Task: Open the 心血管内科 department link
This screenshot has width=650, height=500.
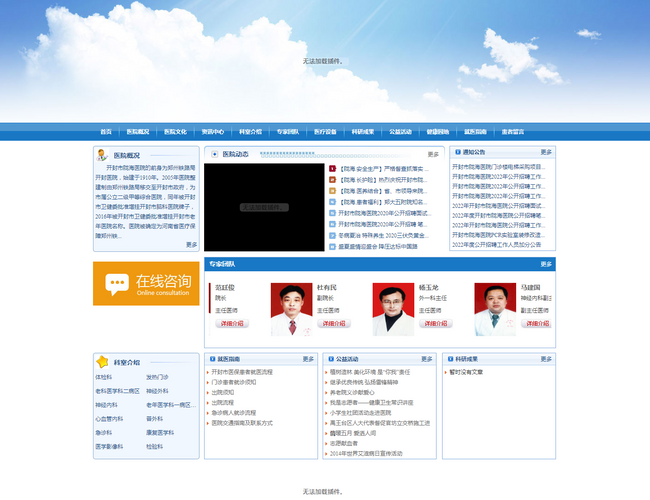Action: point(109,419)
